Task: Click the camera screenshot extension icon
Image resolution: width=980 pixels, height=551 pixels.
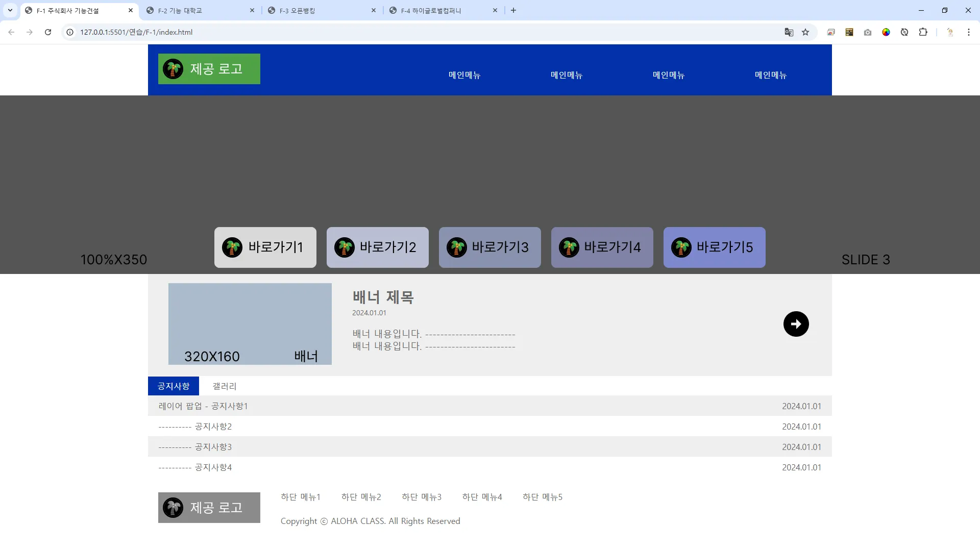Action: 868,32
